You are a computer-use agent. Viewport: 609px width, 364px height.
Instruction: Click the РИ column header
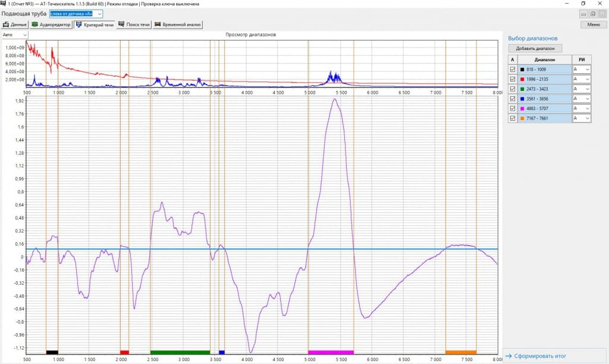582,60
